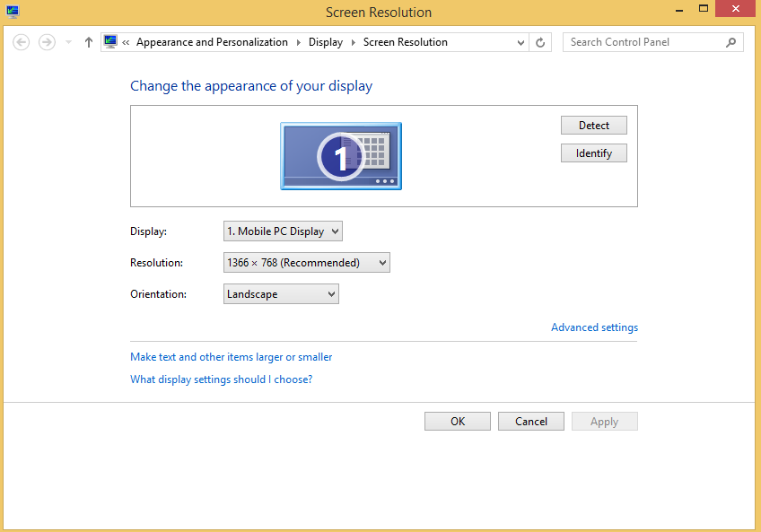Navigate to Appearance and Personalization breadcrumb

(212, 42)
